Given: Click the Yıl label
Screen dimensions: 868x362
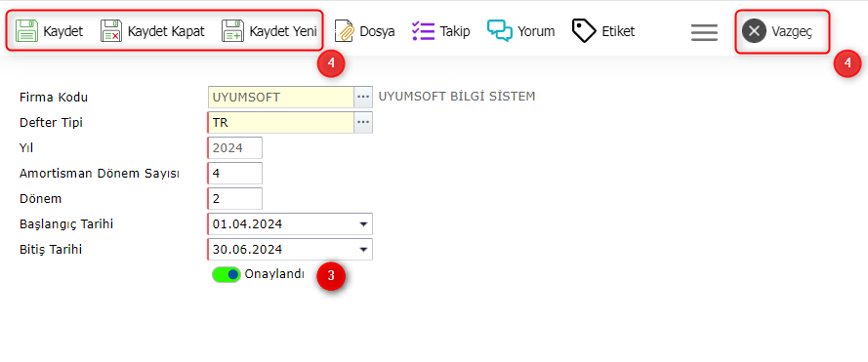Looking at the screenshot, I should [27, 148].
